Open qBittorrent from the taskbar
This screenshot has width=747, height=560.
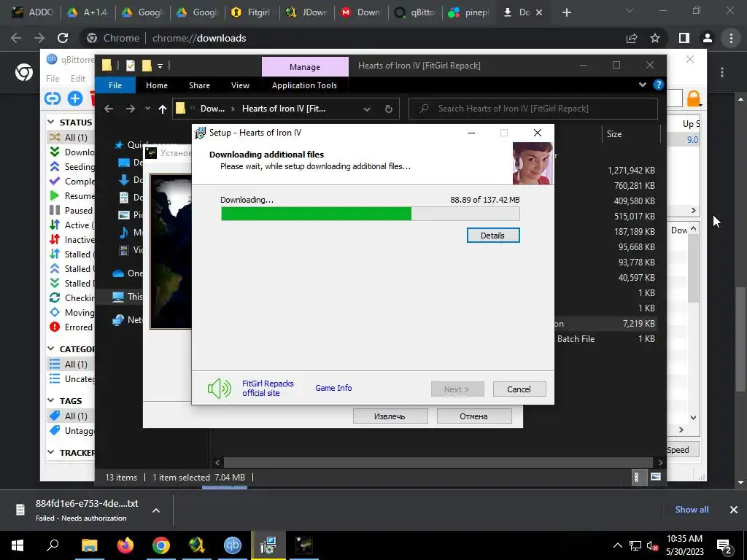pyautogui.click(x=233, y=545)
